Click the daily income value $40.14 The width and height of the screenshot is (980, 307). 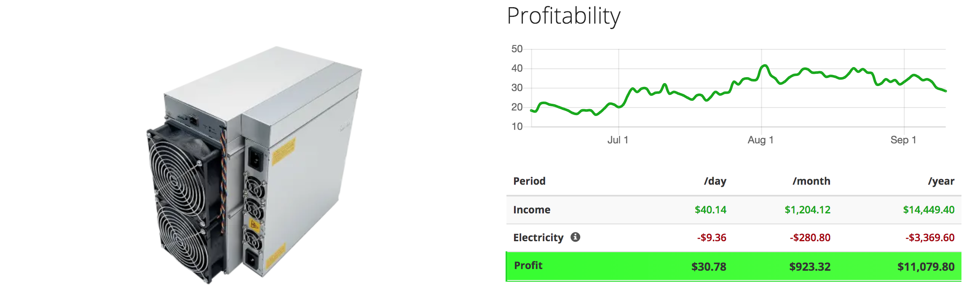click(x=710, y=210)
